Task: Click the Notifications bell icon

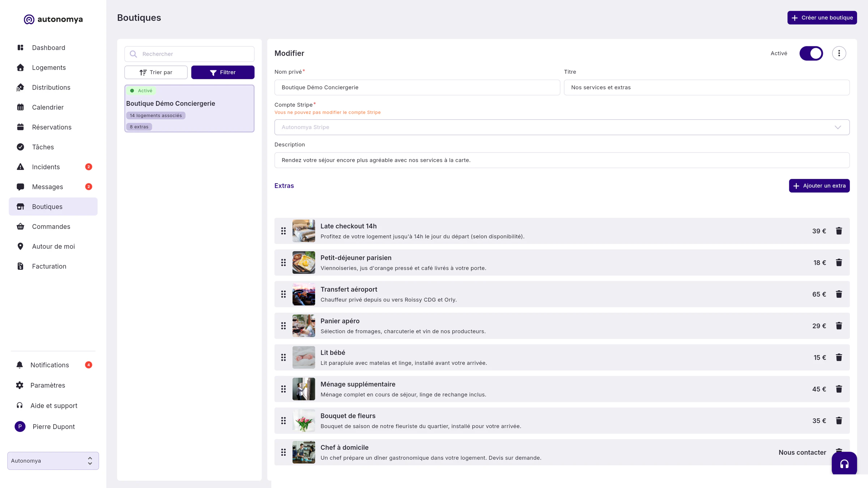Action: (20, 365)
